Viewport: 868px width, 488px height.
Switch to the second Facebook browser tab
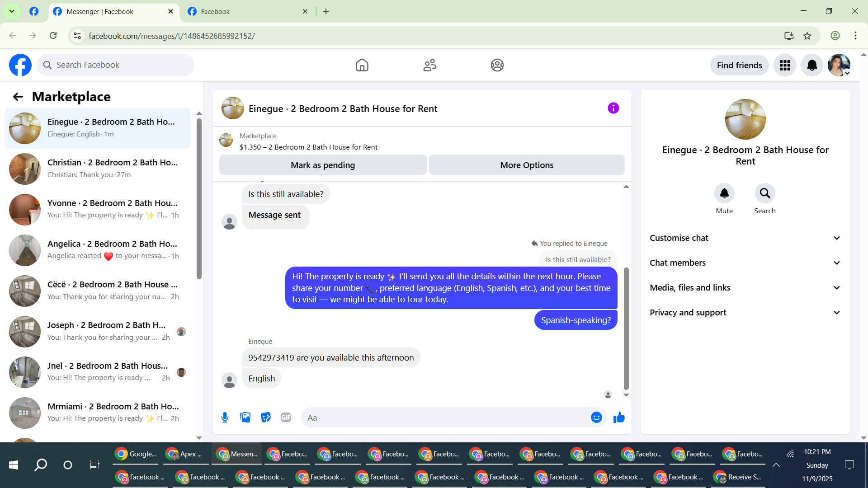click(x=248, y=12)
